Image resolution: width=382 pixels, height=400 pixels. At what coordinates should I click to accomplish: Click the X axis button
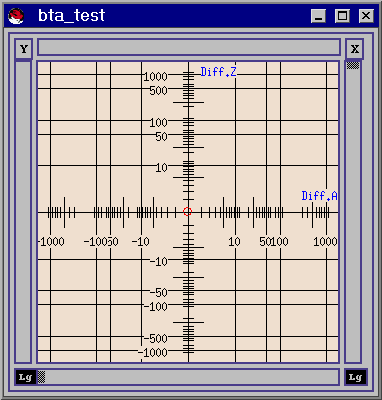click(354, 49)
